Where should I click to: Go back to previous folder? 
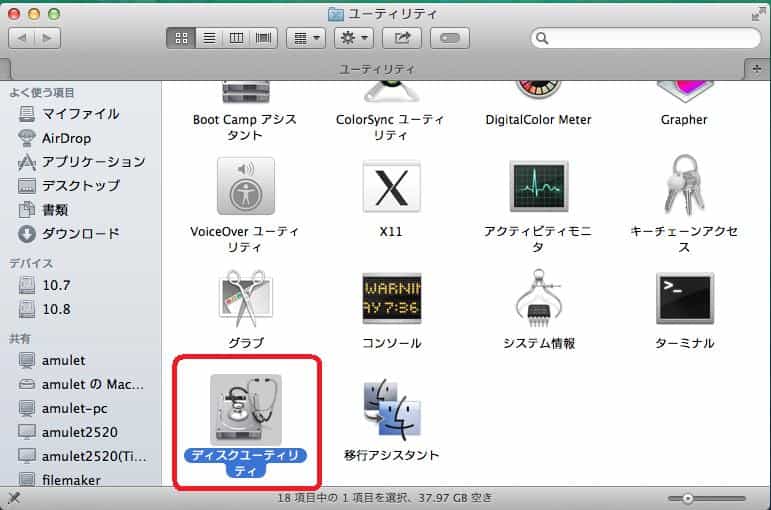[x=22, y=38]
